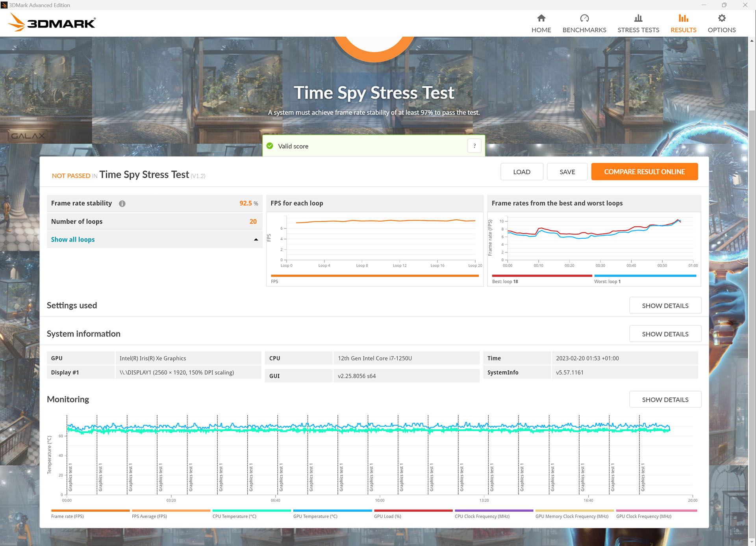Select the RESULTS tab label

[x=683, y=30]
